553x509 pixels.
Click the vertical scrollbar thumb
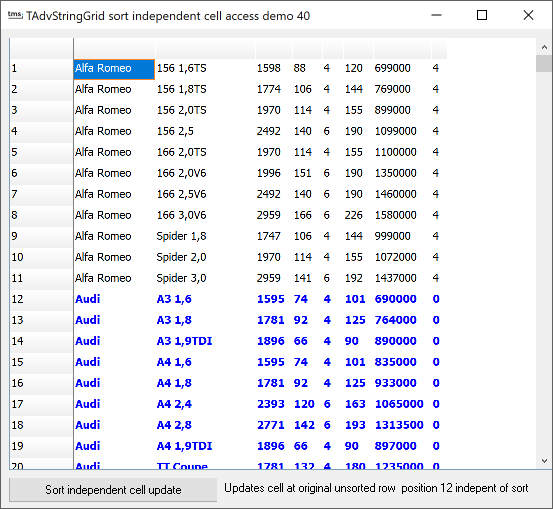click(544, 63)
